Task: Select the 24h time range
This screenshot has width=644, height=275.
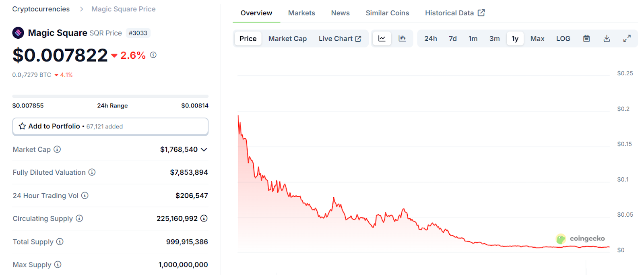Action: [x=431, y=39]
